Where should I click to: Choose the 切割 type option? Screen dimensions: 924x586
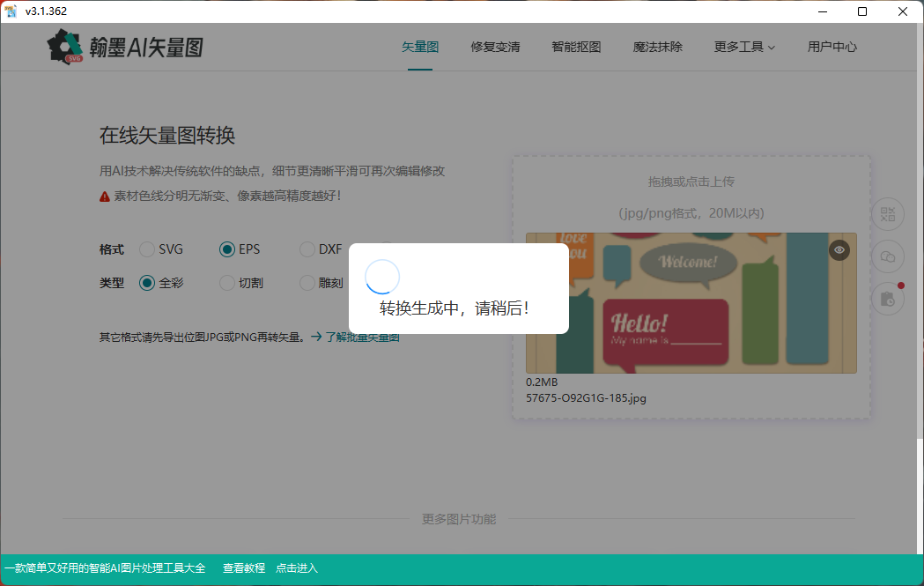226,282
